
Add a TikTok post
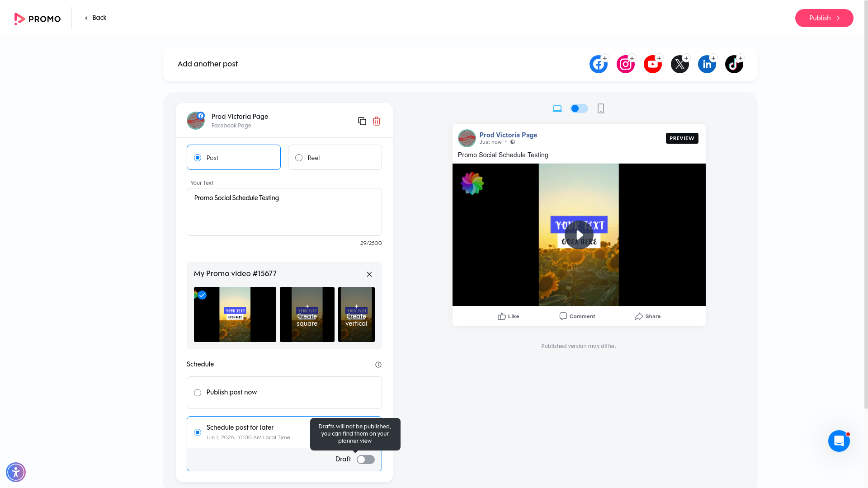coord(734,64)
